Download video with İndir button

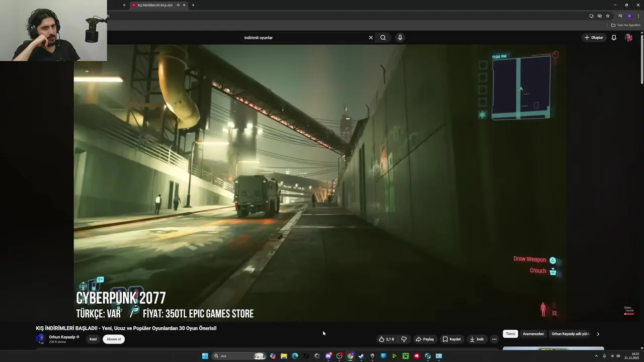(477, 339)
